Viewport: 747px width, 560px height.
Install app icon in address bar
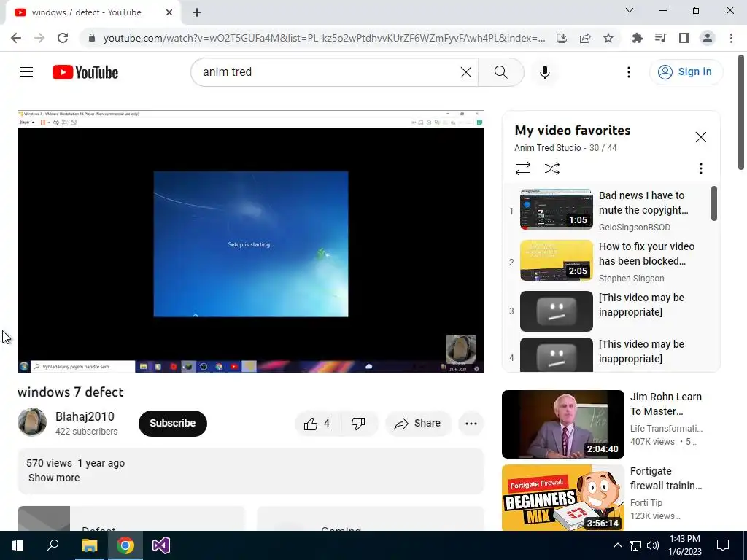pos(562,38)
